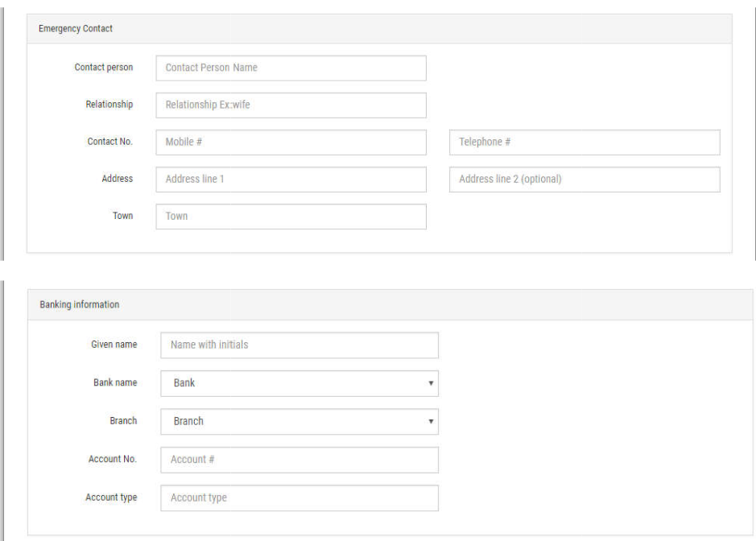
Task: Expand the Branch dropdown list
Action: click(300, 421)
